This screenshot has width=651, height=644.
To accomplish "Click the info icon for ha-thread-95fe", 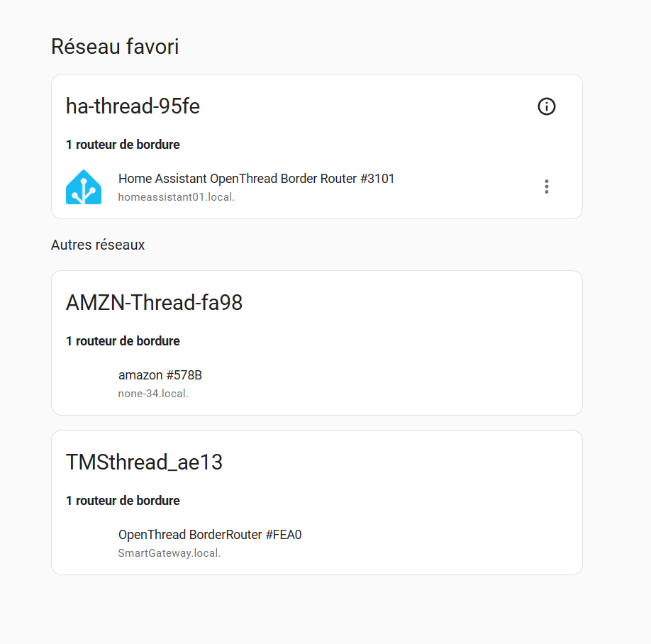I will [x=546, y=106].
